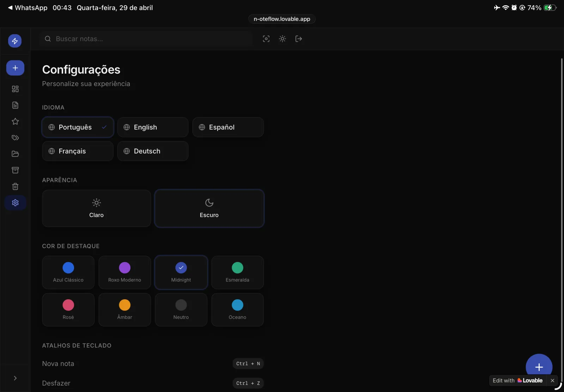Click the Desfazer shortcut label
The height and width of the screenshot is (392, 564).
click(56, 383)
